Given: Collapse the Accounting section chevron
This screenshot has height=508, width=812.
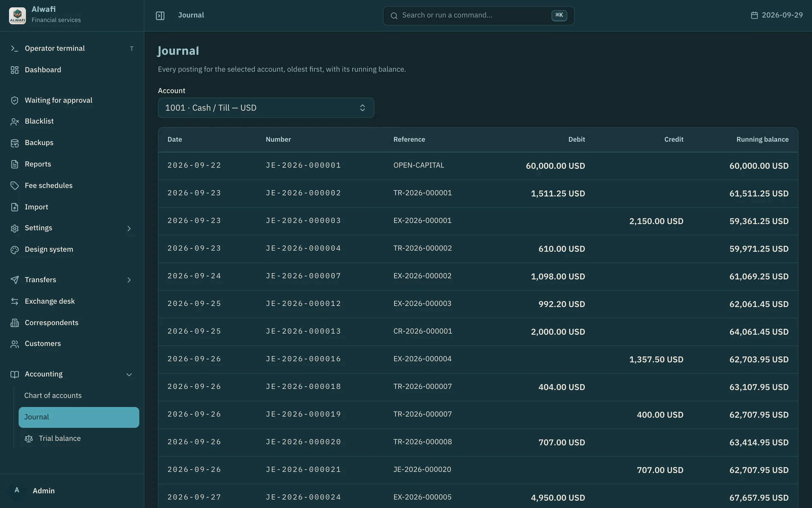Looking at the screenshot, I should 129,375.
